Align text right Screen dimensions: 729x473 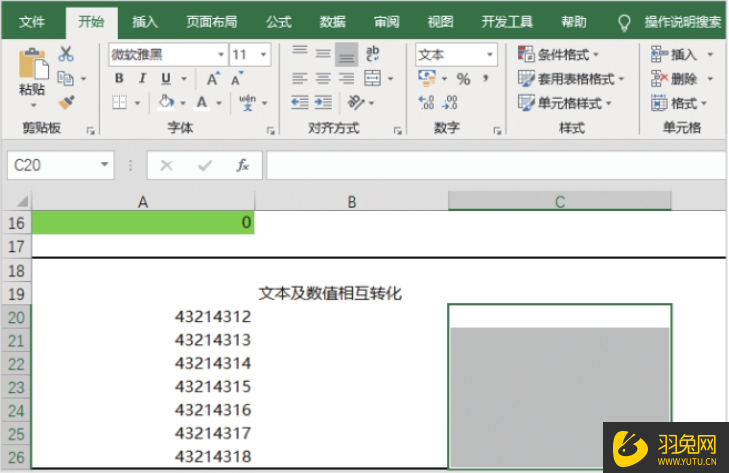pyautogui.click(x=346, y=78)
